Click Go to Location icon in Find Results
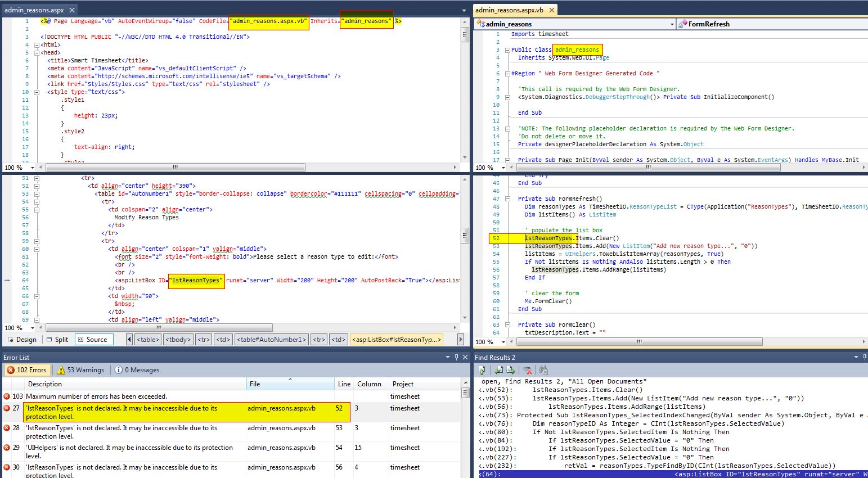This screenshot has width=868, height=478. [482, 370]
